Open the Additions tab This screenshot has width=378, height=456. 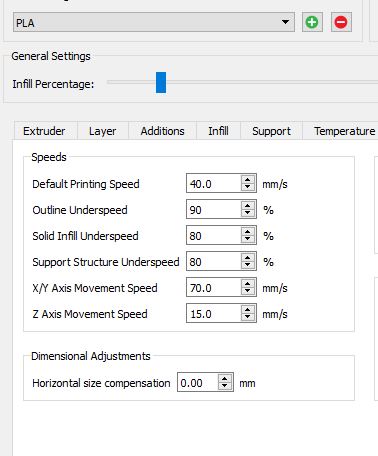[x=162, y=131]
